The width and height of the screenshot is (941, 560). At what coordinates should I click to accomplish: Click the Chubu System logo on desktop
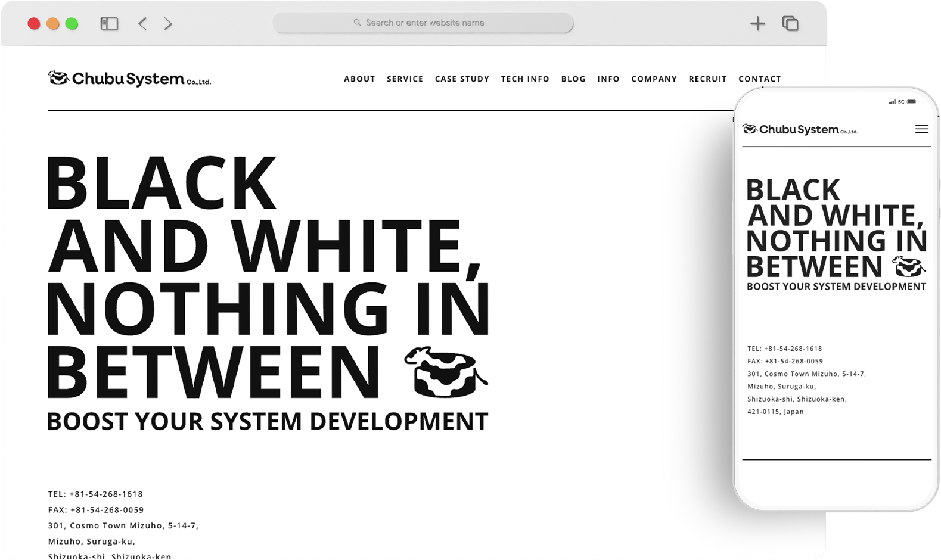pyautogui.click(x=129, y=79)
